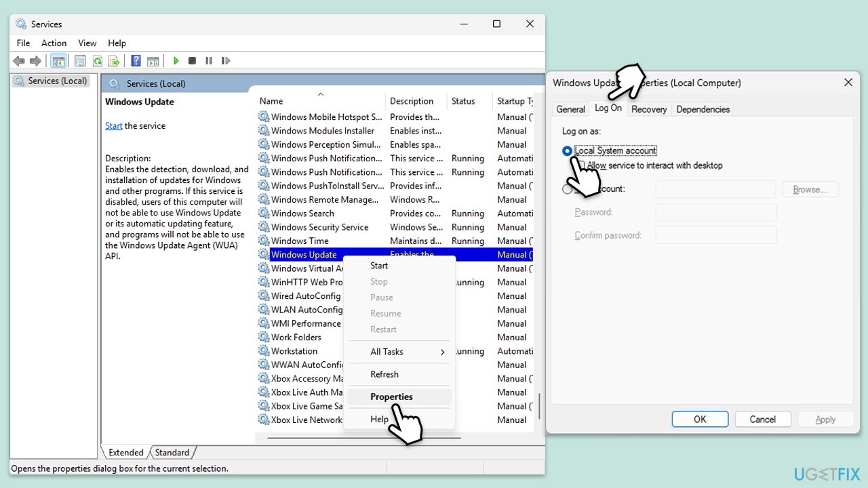This screenshot has width=868, height=488.
Task: Click the Refresh toolbar icon
Action: click(x=98, y=61)
